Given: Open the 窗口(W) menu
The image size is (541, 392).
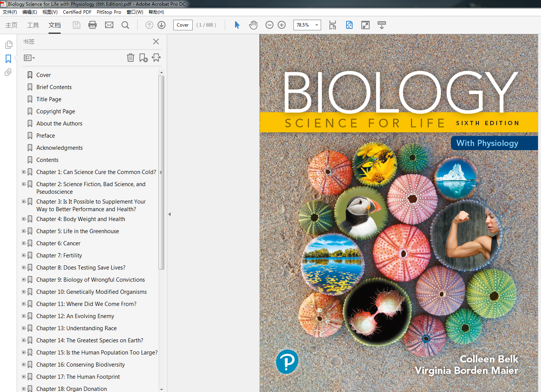Looking at the screenshot, I should 135,12.
